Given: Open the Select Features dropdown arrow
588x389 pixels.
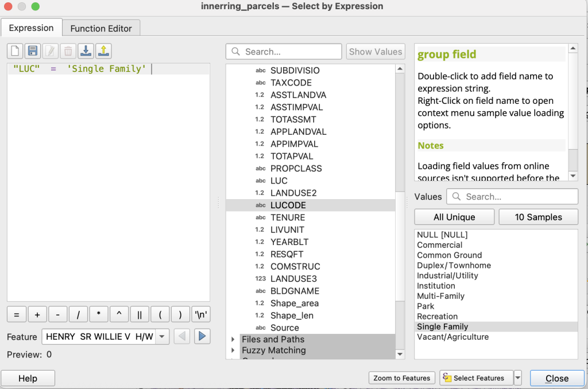Looking at the screenshot, I should coord(517,378).
